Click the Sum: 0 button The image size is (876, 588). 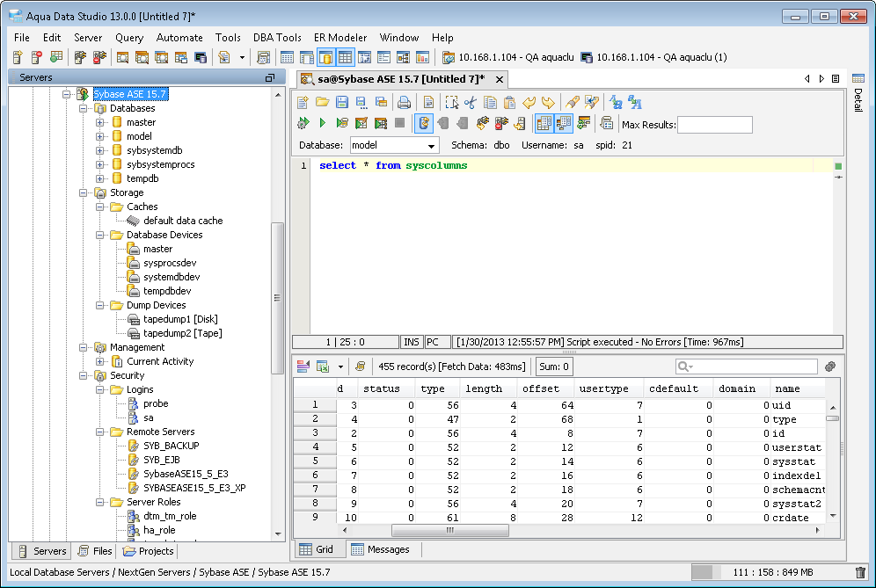[554, 367]
